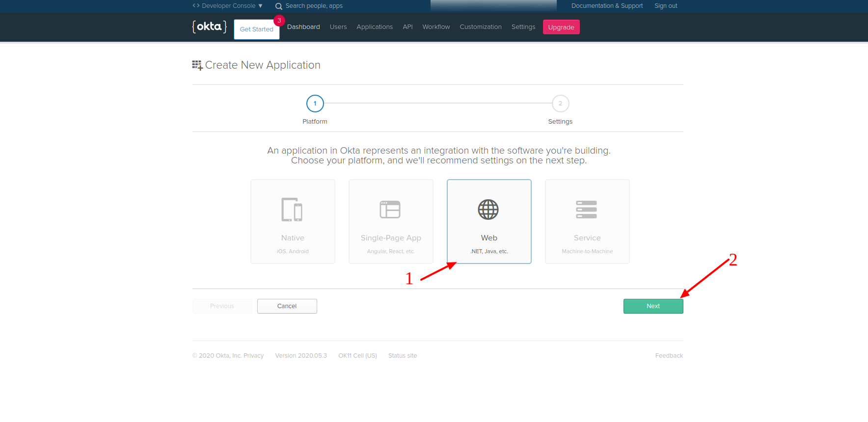Click the pink Upgrade button

click(x=561, y=27)
